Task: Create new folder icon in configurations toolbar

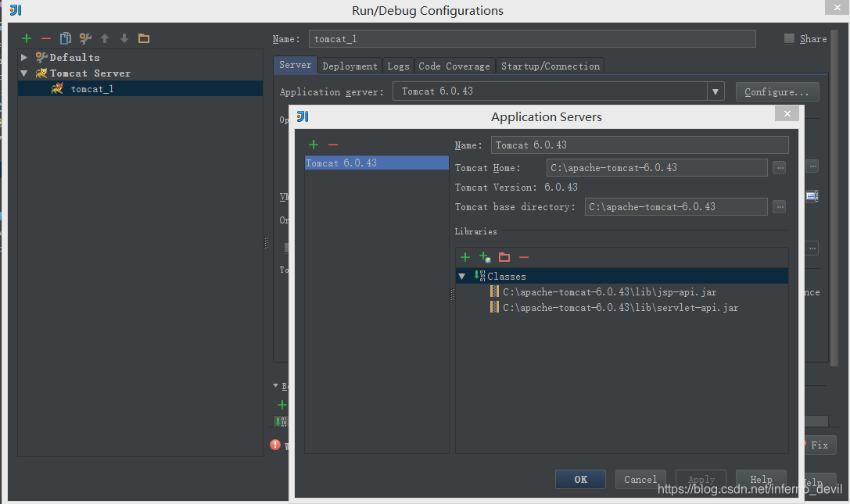Action: 144,38
